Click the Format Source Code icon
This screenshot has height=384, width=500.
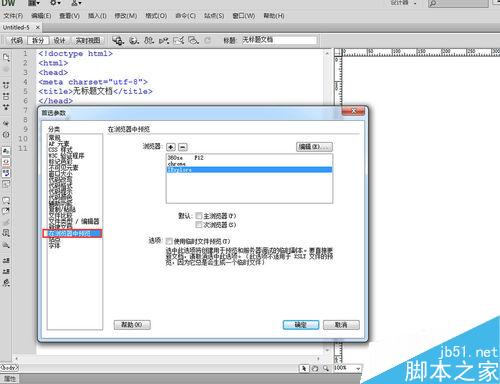click(x=6, y=283)
